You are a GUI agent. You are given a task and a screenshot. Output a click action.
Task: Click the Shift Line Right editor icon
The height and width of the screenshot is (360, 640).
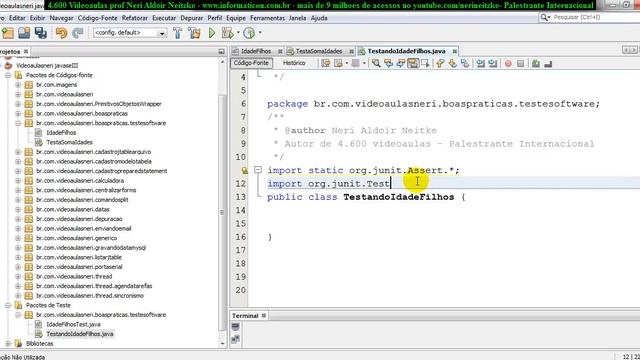tap(493, 63)
